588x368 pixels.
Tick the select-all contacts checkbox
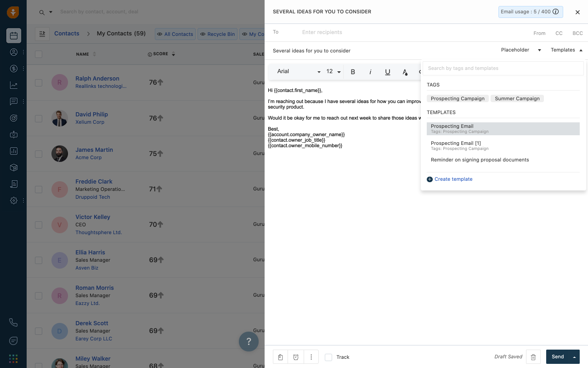coord(39,54)
